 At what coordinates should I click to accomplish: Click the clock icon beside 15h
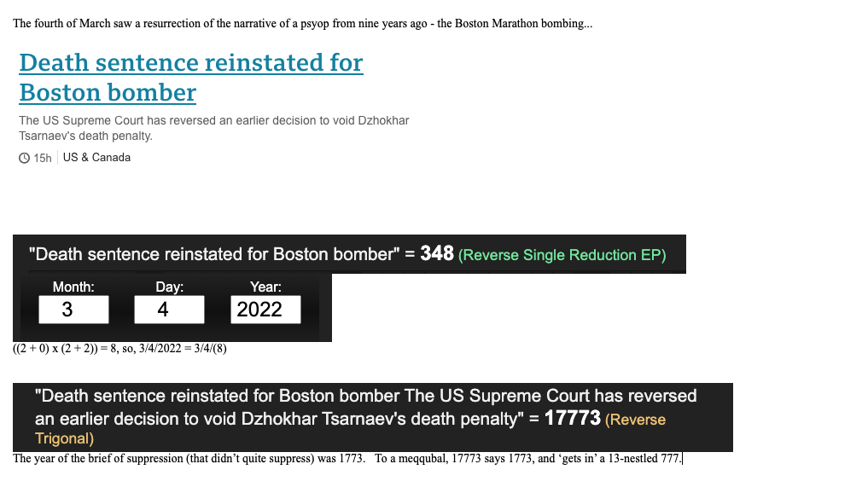(x=24, y=158)
